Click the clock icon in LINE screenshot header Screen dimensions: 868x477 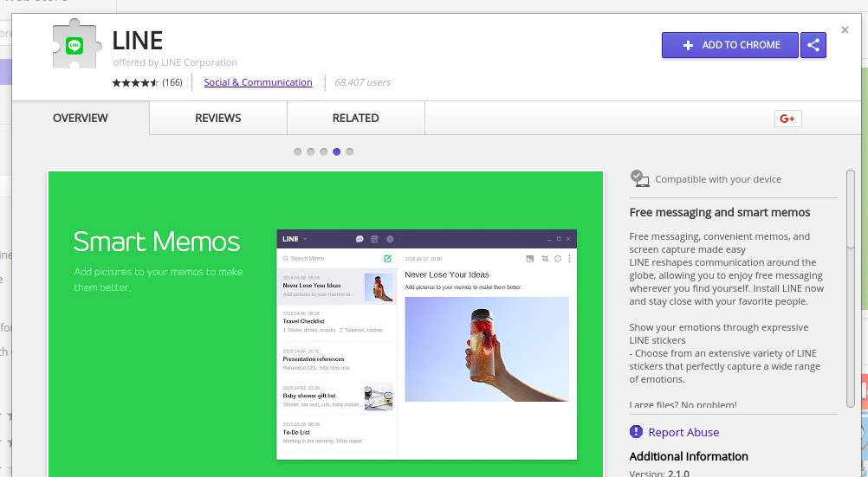coord(390,239)
